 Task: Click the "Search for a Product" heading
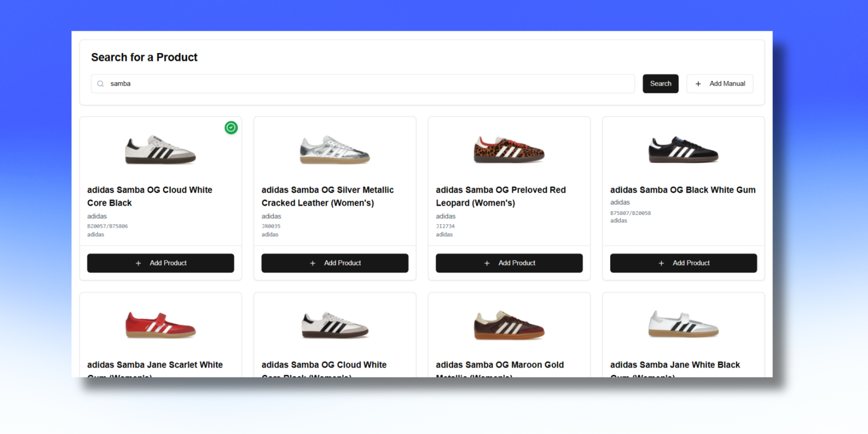pyautogui.click(x=144, y=57)
